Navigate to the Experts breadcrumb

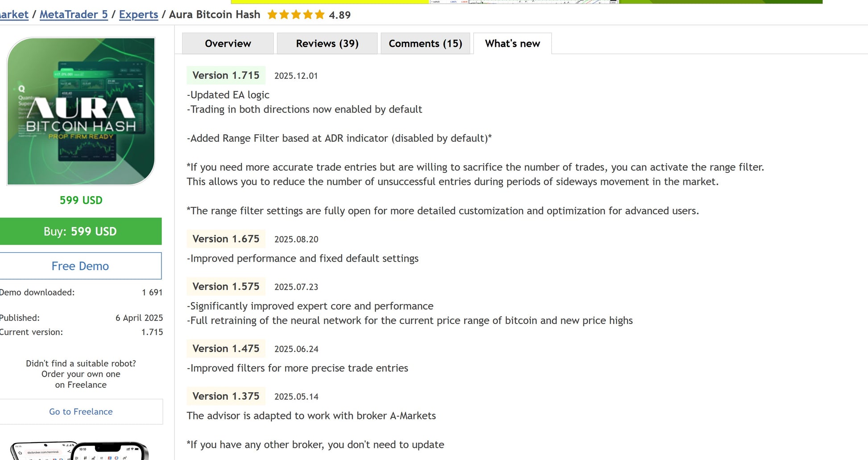tap(138, 15)
